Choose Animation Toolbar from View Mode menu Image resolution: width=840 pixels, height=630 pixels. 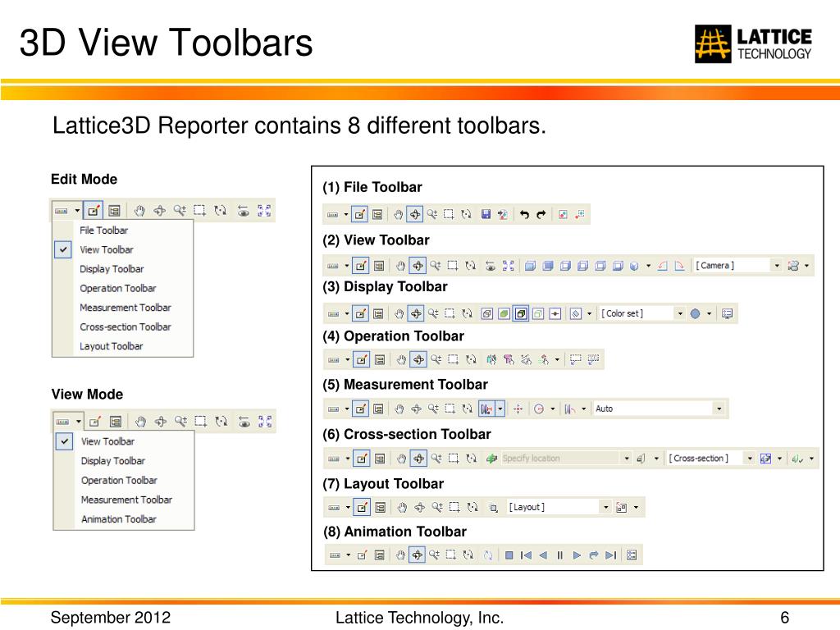click(x=124, y=519)
